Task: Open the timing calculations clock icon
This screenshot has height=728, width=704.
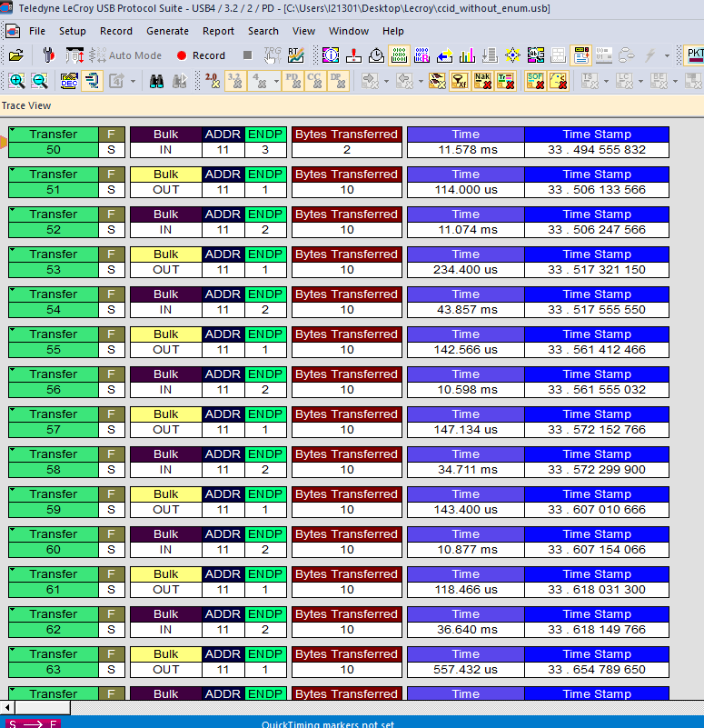Action: tap(376, 55)
